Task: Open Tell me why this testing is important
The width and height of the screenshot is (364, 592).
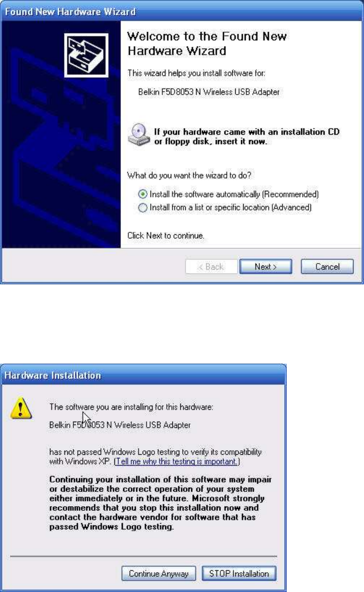Action: tap(176, 461)
